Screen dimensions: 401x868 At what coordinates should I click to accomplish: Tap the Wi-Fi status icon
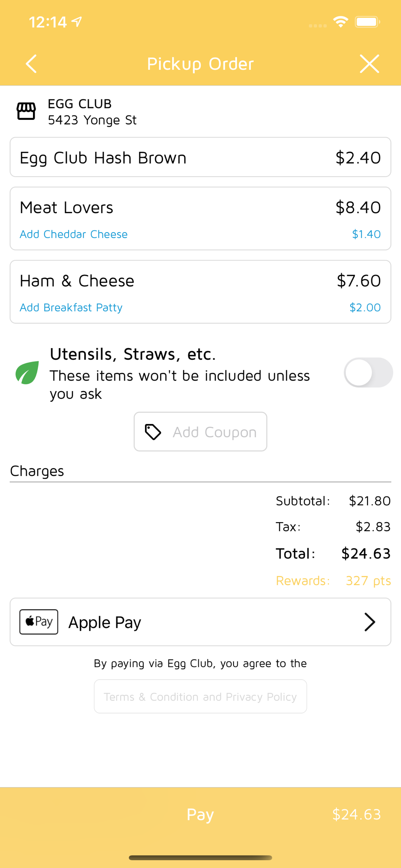[x=341, y=22]
